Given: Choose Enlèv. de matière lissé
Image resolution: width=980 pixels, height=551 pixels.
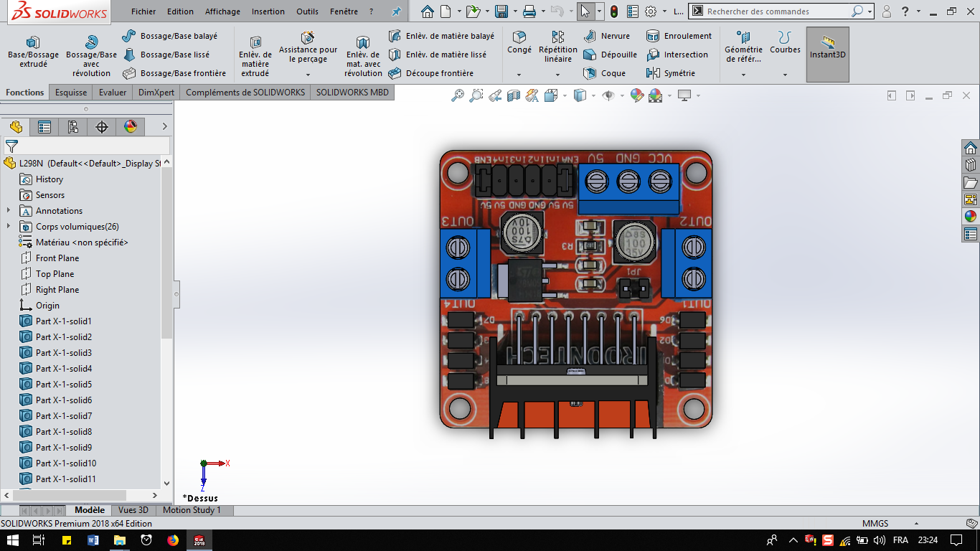Looking at the screenshot, I should click(438, 55).
